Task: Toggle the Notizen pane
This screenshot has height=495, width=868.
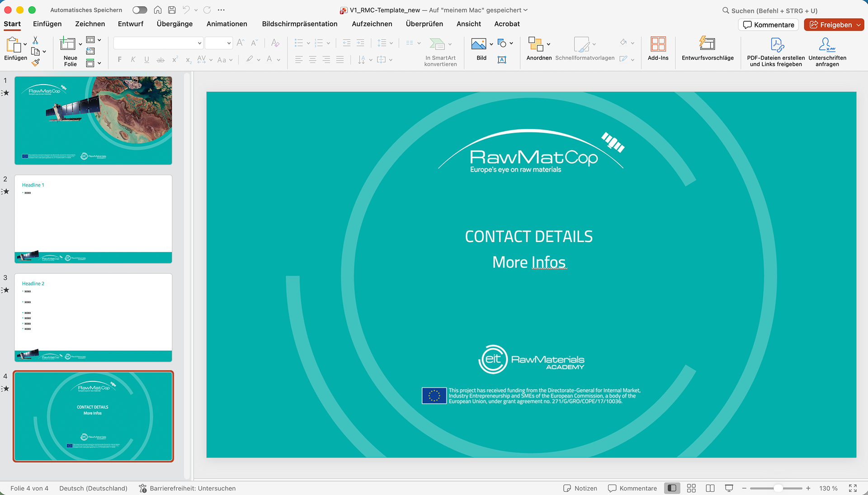Action: pos(580,488)
